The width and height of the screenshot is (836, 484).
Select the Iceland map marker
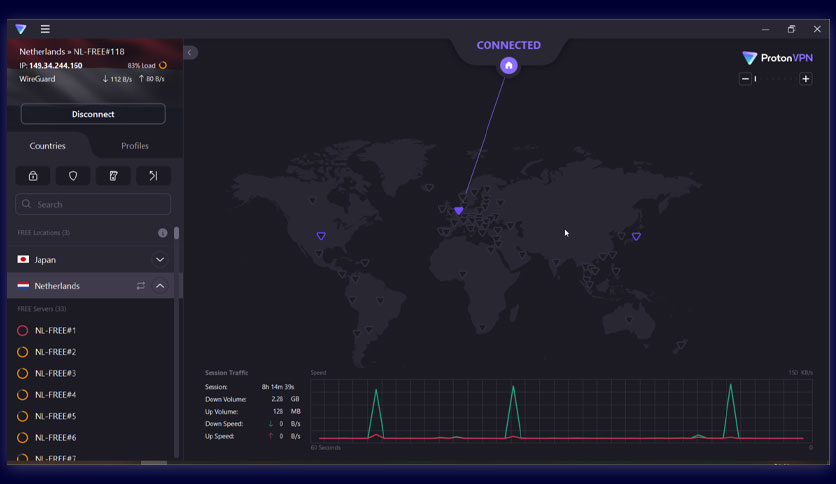click(x=429, y=188)
